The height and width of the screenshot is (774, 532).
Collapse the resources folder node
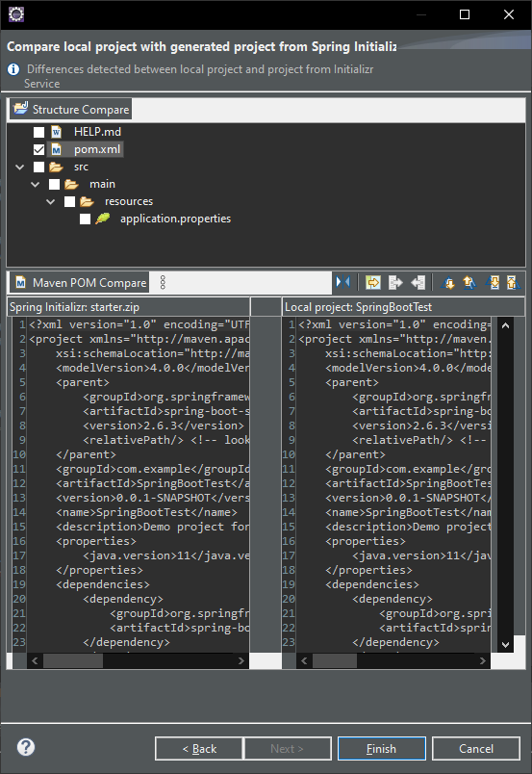point(50,201)
